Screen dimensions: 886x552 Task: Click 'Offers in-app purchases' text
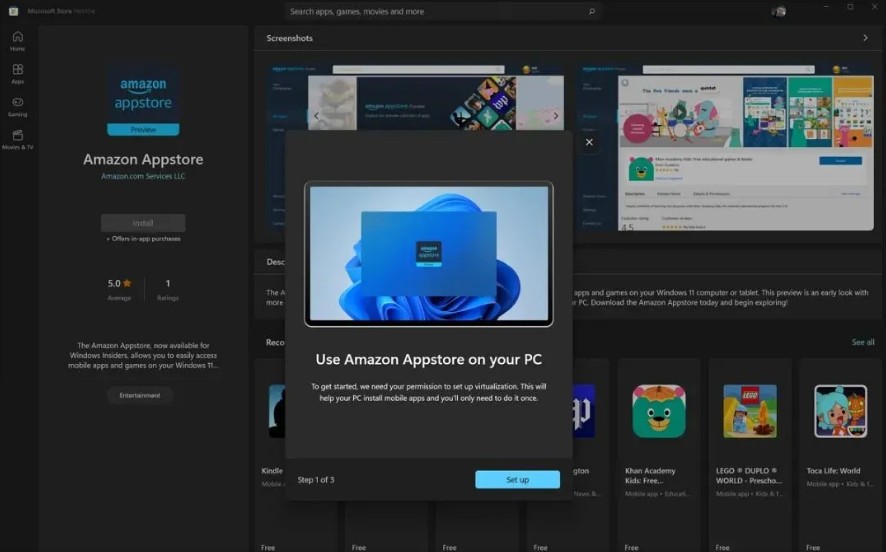144,239
